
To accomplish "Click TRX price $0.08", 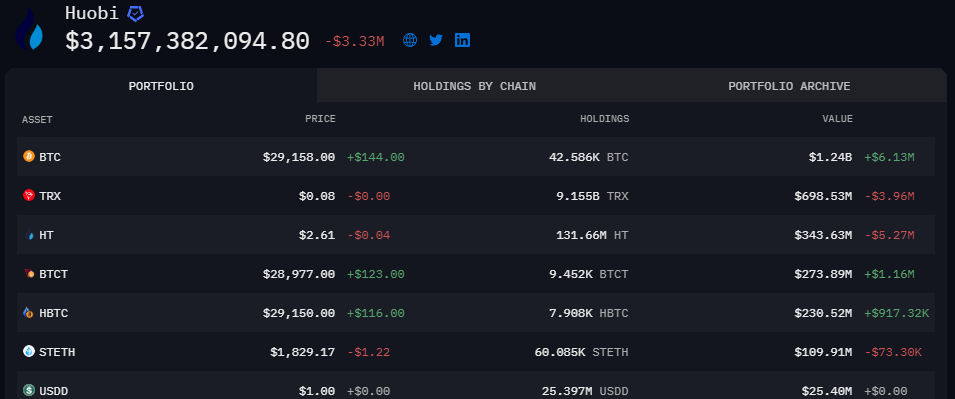I will (x=317, y=196).
